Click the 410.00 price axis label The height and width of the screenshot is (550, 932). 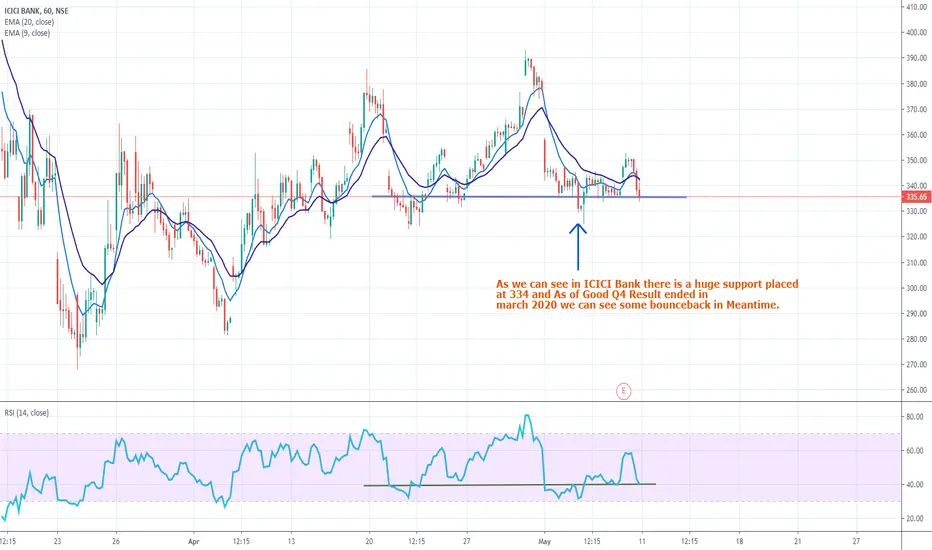click(916, 7)
